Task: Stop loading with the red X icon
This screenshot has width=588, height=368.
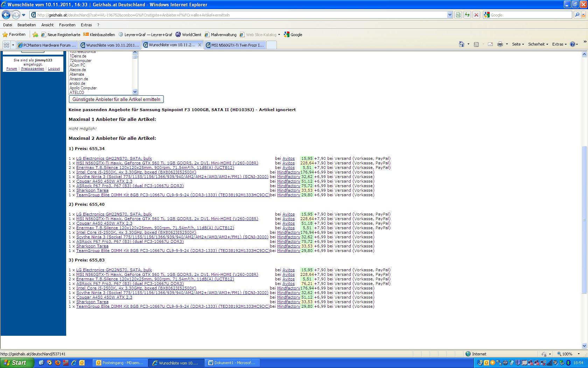Action: coord(476,15)
